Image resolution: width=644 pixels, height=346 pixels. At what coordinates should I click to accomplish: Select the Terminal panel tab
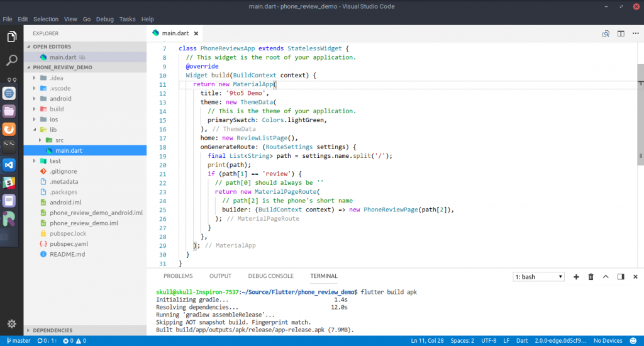pyautogui.click(x=324, y=276)
